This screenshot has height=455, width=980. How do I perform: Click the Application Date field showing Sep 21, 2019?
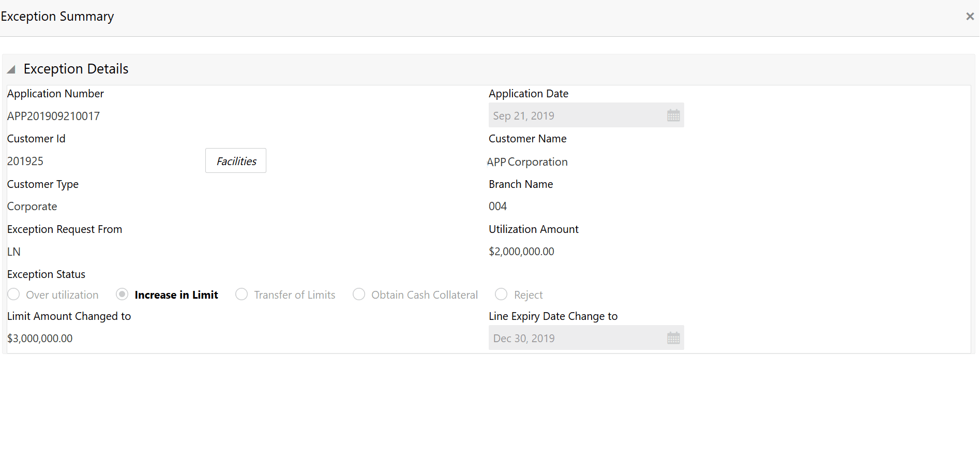[586, 115]
